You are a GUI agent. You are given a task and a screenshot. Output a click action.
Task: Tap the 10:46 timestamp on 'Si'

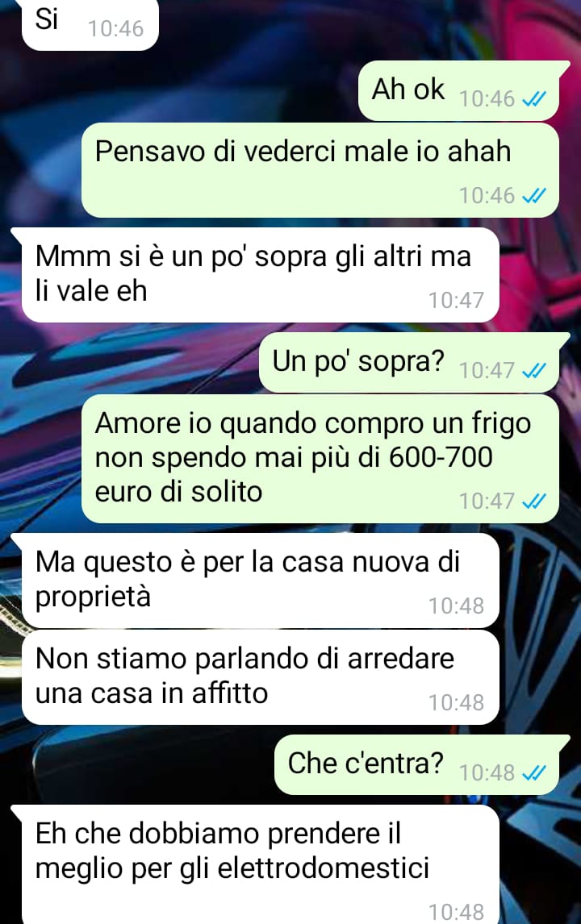click(x=115, y=28)
